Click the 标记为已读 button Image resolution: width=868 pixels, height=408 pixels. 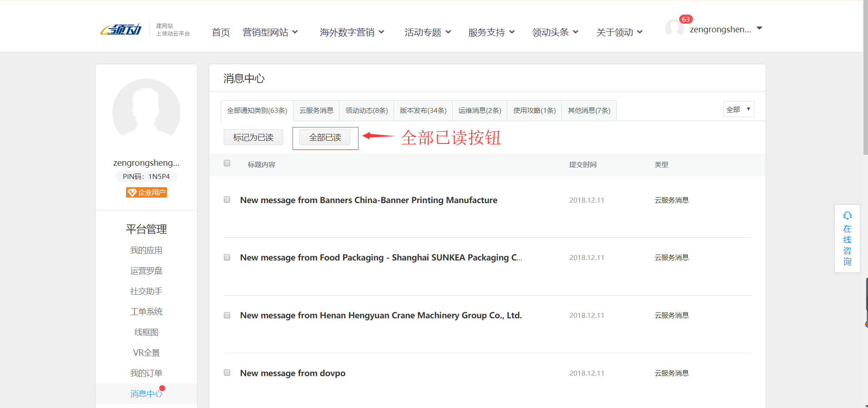point(253,138)
